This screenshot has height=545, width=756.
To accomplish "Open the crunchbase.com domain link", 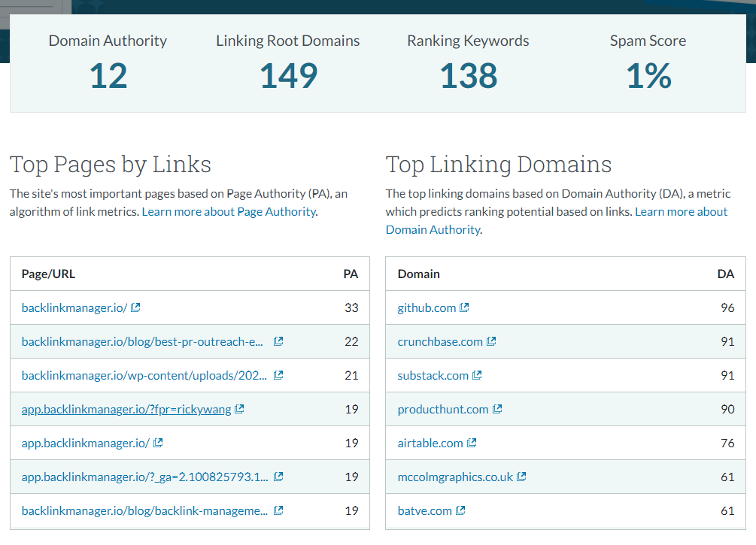I will pyautogui.click(x=440, y=341).
